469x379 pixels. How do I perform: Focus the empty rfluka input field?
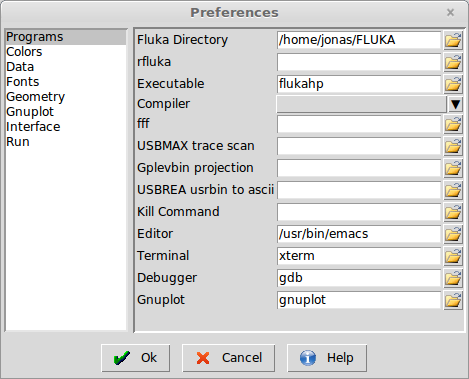tap(359, 62)
